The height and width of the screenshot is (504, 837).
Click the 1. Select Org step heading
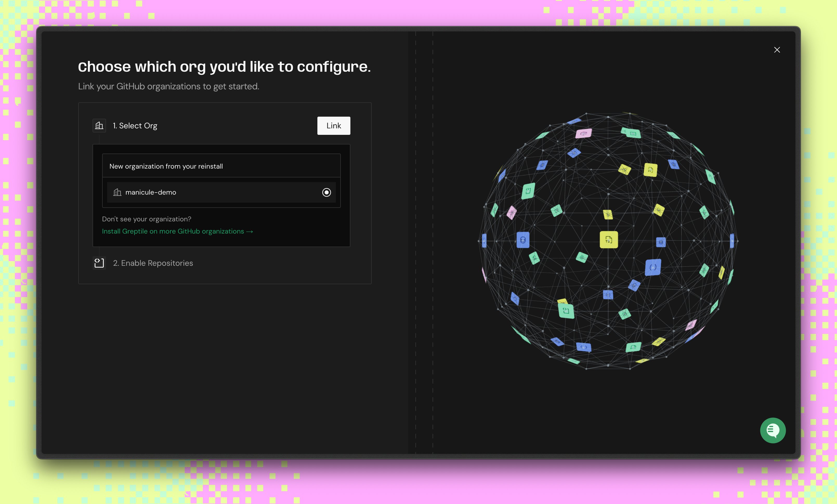[x=135, y=125]
